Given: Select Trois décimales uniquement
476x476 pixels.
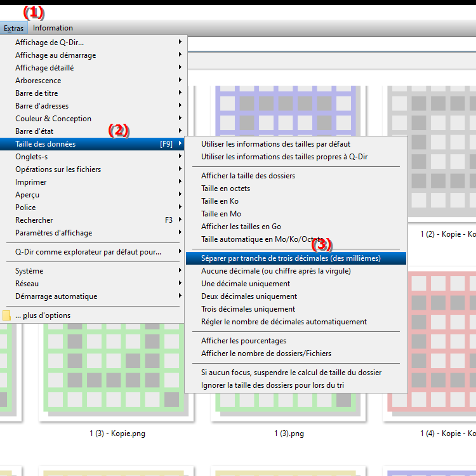Looking at the screenshot, I should pos(296,309).
